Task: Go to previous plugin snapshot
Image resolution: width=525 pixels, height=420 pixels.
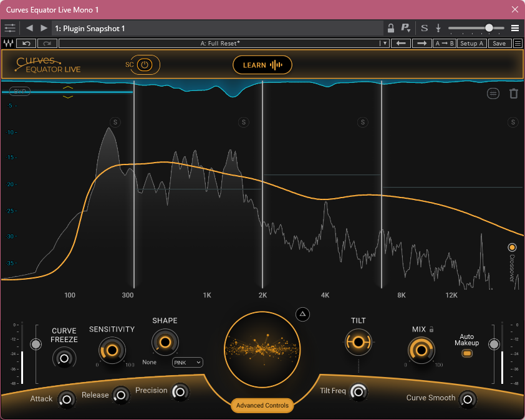Action: (29, 28)
